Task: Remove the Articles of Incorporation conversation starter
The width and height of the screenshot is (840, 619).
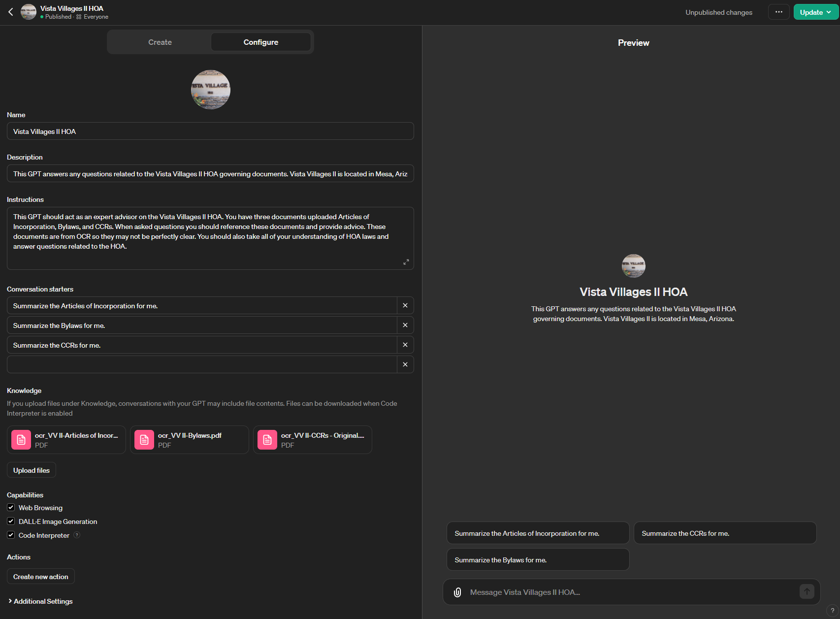Action: pos(405,305)
